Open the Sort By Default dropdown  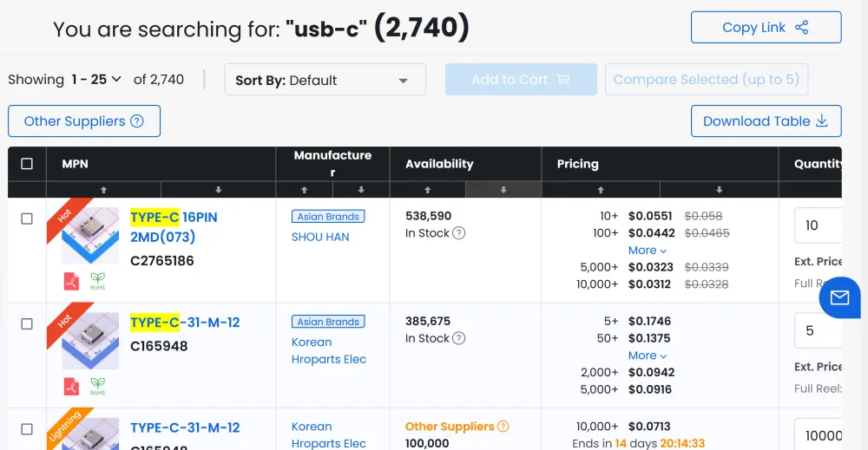[325, 80]
